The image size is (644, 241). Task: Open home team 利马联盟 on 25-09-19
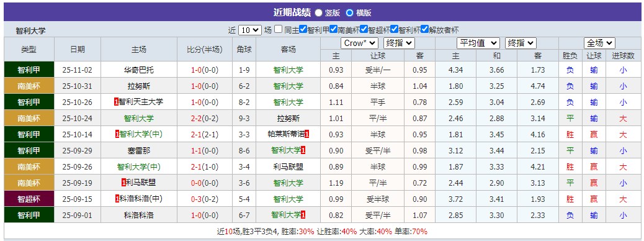click(141, 183)
